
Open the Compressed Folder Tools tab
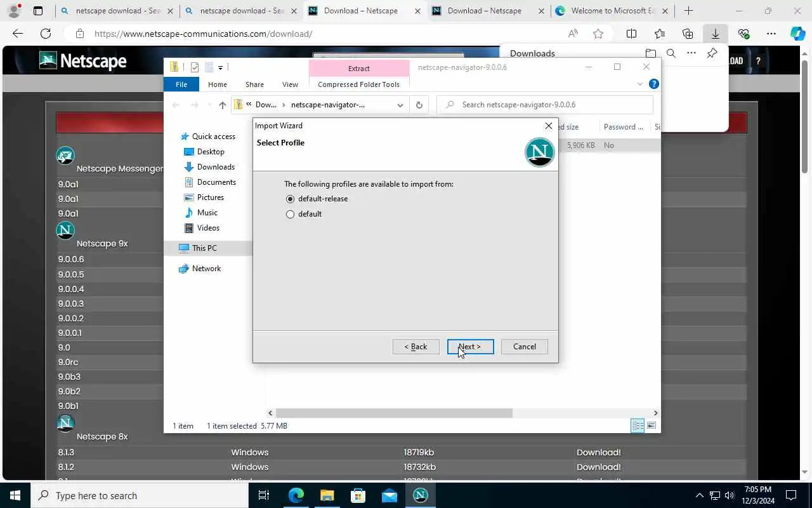click(358, 84)
